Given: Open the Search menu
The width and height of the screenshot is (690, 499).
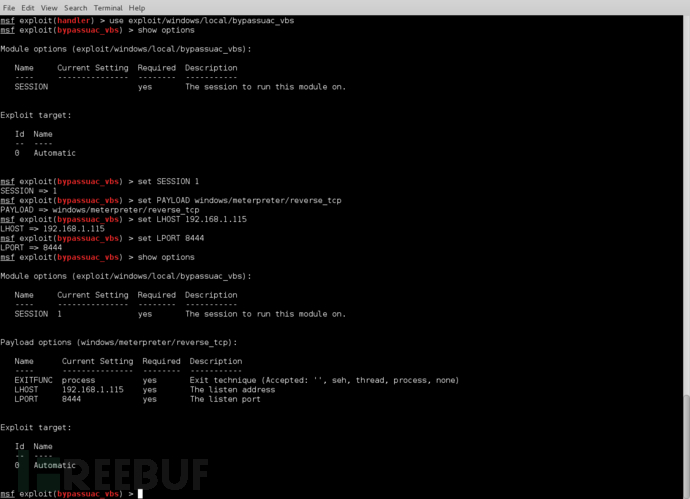Looking at the screenshot, I should pyautogui.click(x=76, y=8).
